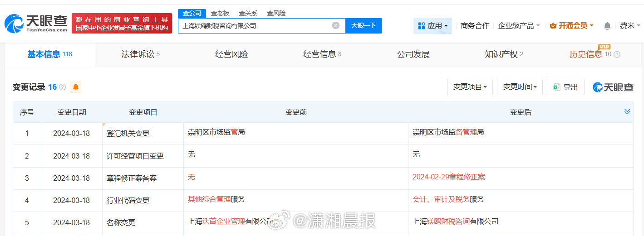This screenshot has height=236, width=644.
Task: Select the 查风险 search tab
Action: point(276,13)
